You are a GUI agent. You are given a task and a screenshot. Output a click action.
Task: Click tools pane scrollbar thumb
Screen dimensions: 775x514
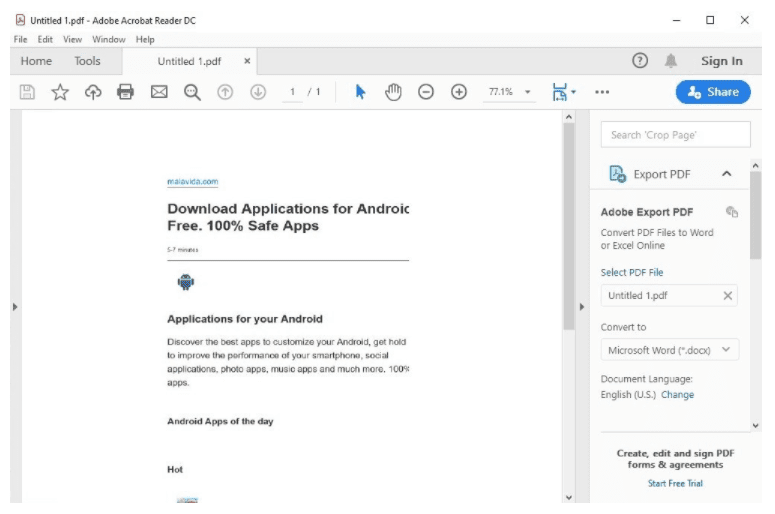click(755, 215)
